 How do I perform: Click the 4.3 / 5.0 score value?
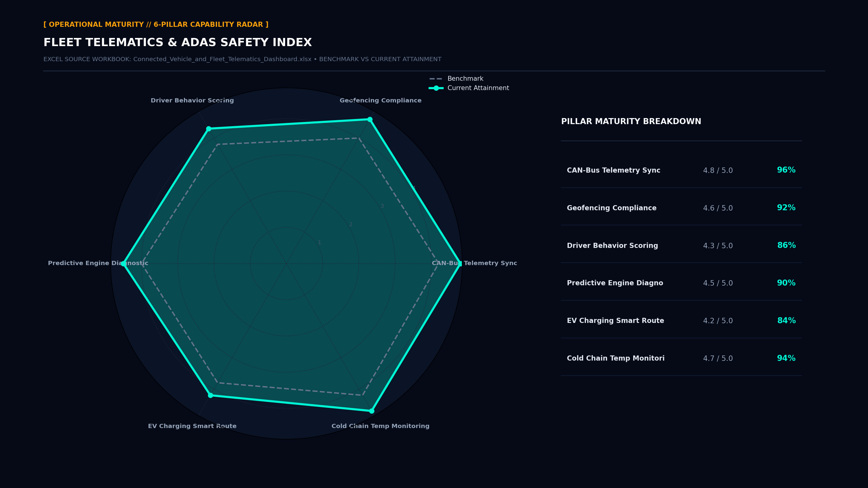pyautogui.click(x=718, y=246)
